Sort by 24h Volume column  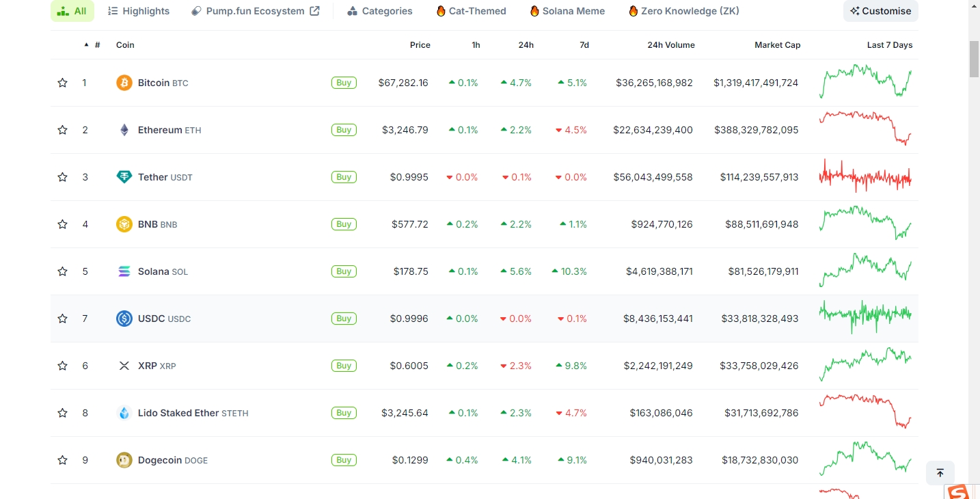click(x=671, y=45)
